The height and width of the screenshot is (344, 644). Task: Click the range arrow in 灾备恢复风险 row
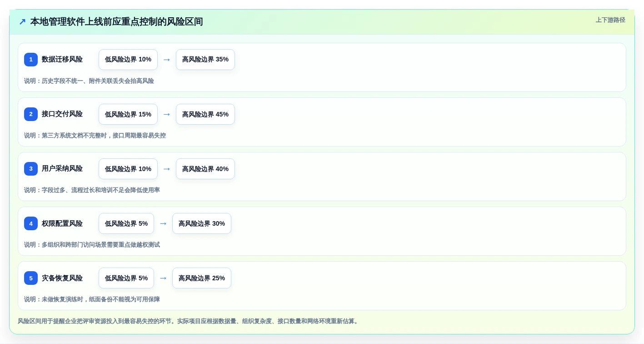point(163,278)
